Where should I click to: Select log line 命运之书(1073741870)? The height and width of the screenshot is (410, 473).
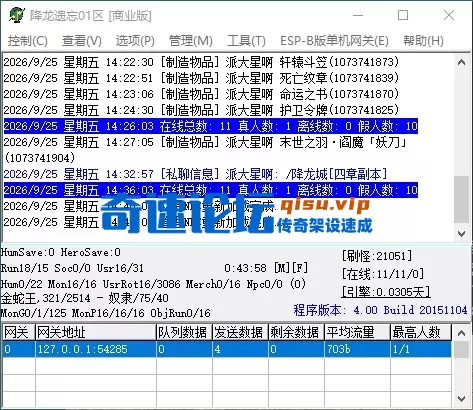pyautogui.click(x=201, y=94)
